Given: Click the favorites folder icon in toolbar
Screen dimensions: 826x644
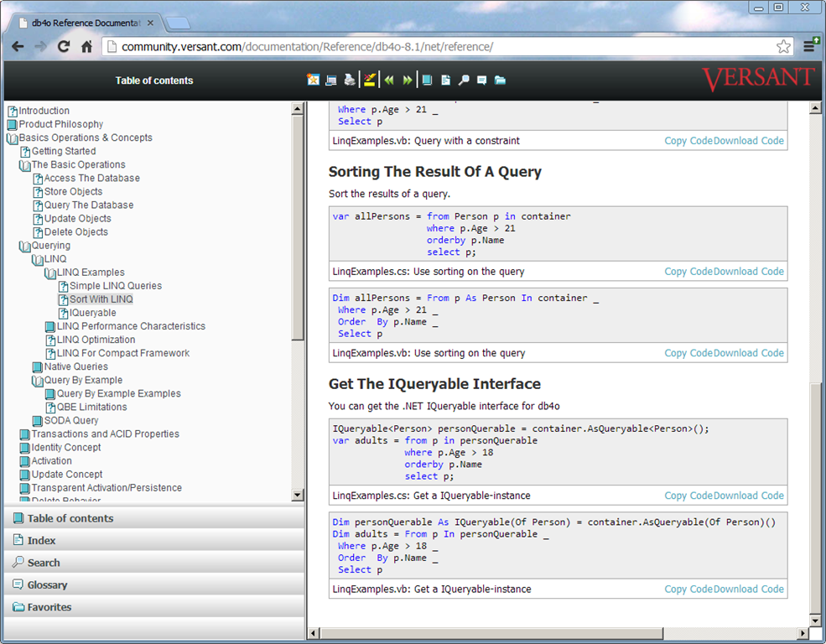Looking at the screenshot, I should point(500,80).
